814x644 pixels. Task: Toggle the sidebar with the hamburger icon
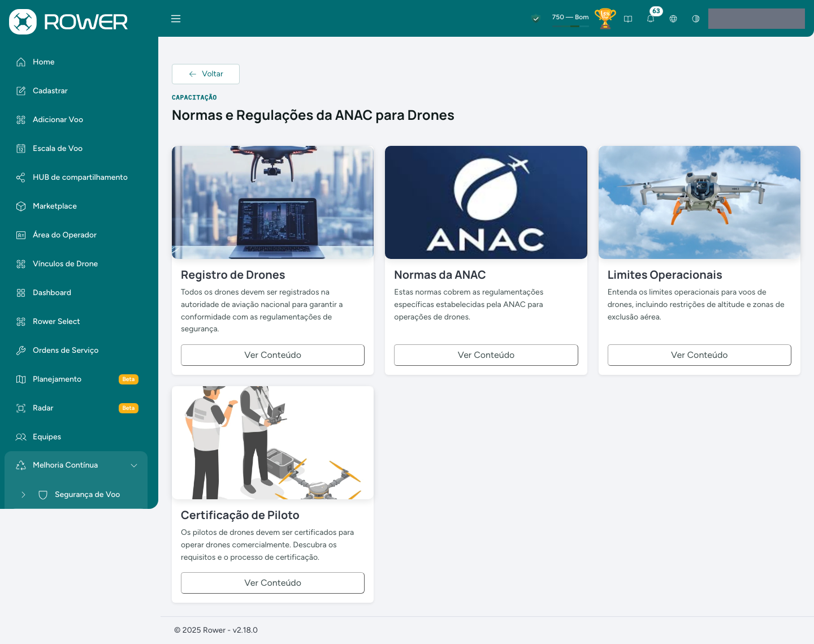tap(176, 19)
